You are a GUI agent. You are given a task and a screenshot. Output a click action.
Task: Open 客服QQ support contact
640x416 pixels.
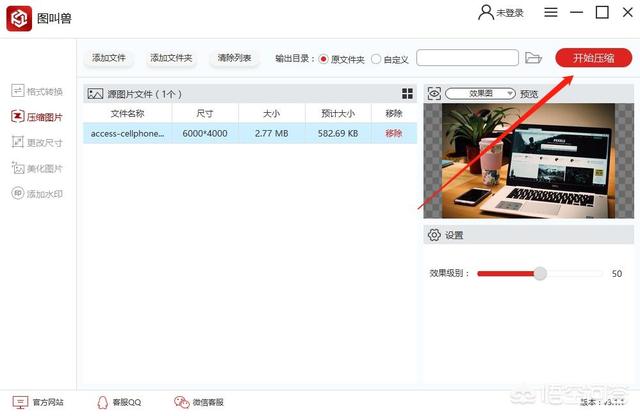(119, 402)
